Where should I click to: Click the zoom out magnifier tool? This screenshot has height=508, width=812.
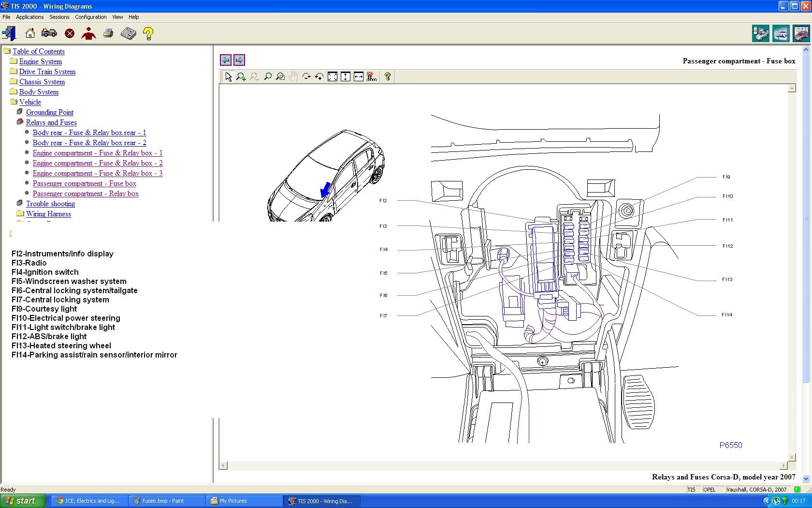254,76
